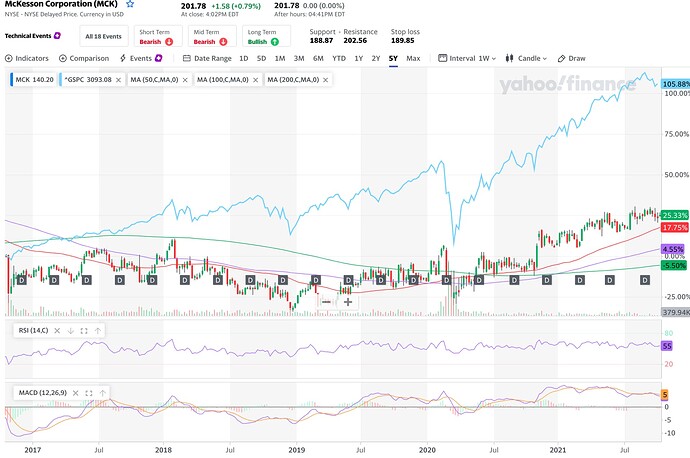Move the MACD panel up
Image resolution: width=690 pixels, height=458 pixels.
(103, 393)
